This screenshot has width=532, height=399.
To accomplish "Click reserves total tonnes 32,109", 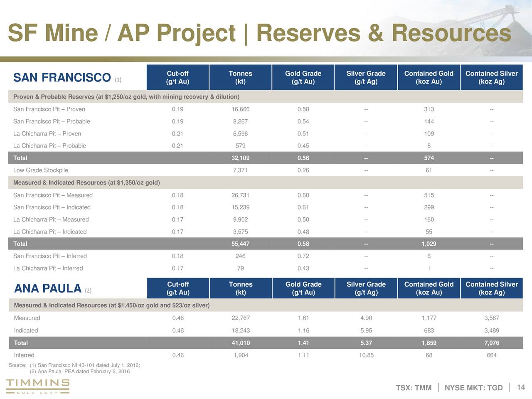I will [x=240, y=158].
